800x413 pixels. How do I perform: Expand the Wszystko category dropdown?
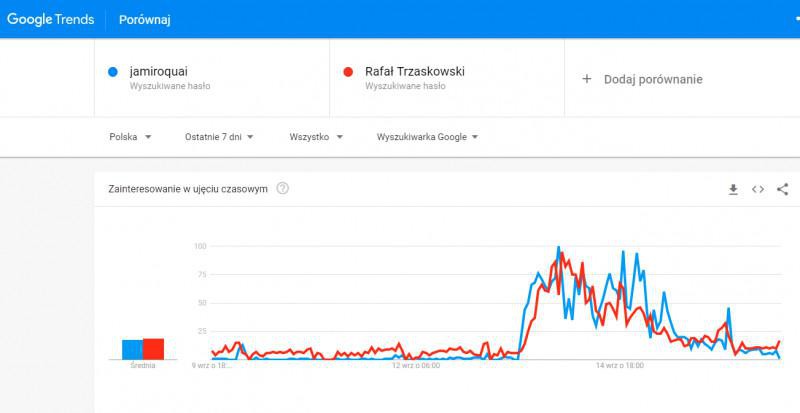click(316, 137)
